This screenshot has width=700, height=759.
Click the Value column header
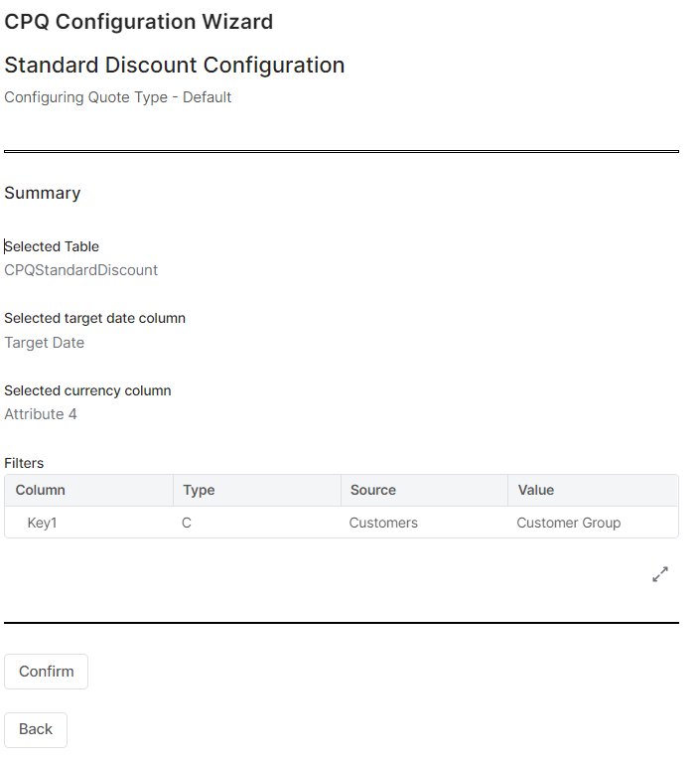(535, 490)
